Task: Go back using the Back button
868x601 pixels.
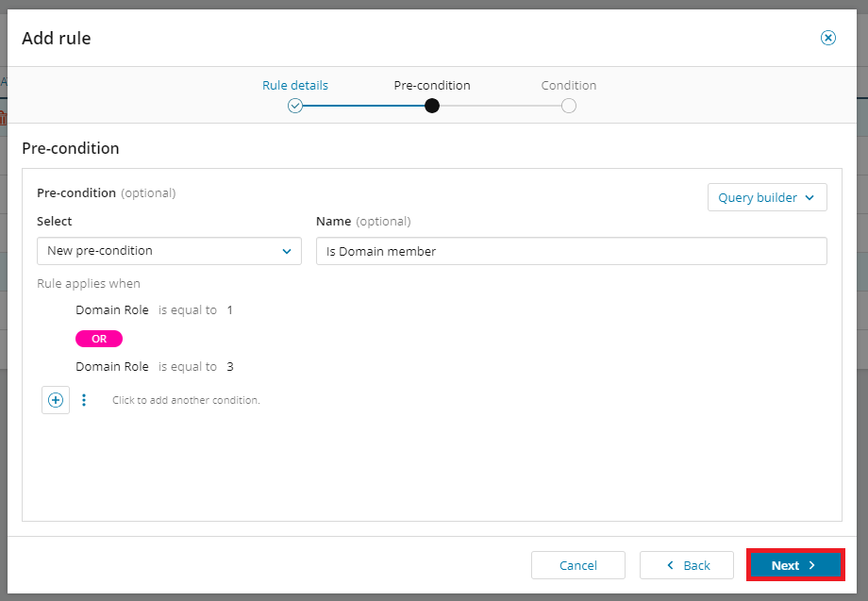Action: coord(686,565)
